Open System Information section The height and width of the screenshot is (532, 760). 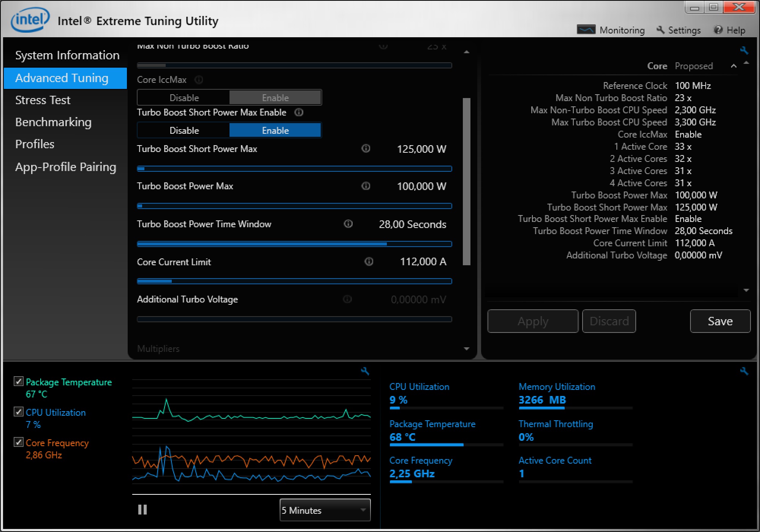[67, 55]
